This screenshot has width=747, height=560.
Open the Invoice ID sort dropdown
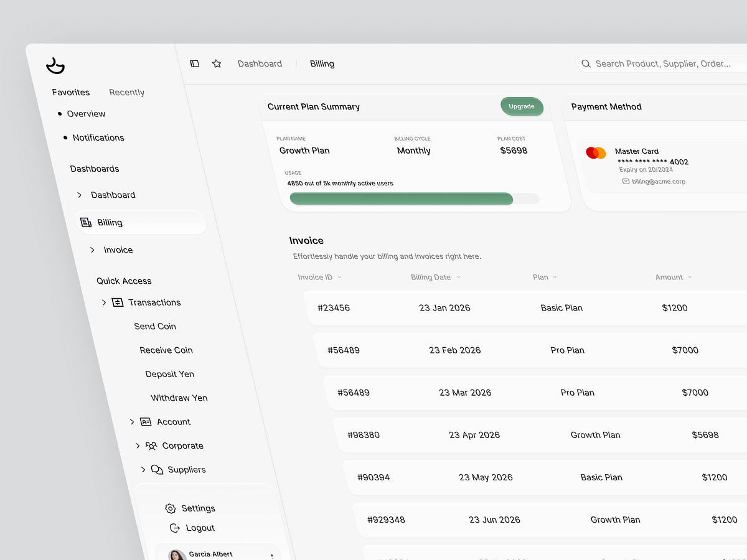point(339,278)
